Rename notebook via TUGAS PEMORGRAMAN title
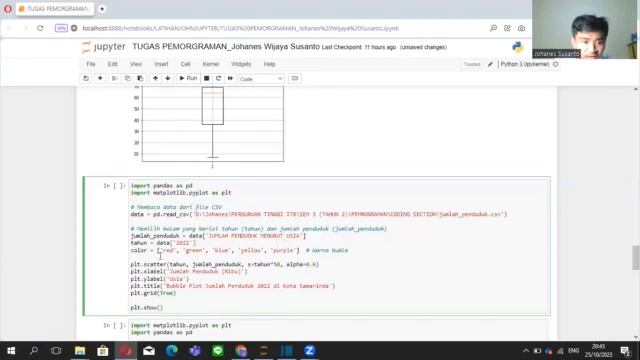This screenshot has height=360, width=640. coord(226,47)
